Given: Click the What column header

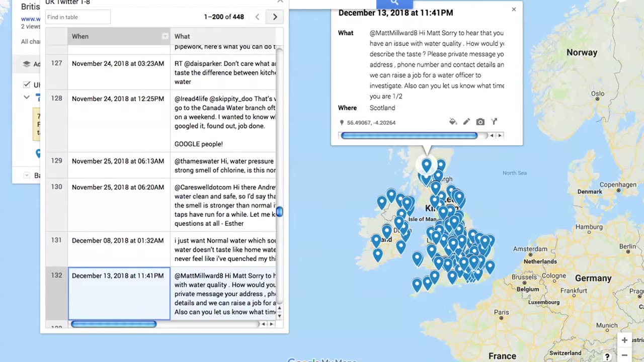Looking at the screenshot, I should pos(223,36).
